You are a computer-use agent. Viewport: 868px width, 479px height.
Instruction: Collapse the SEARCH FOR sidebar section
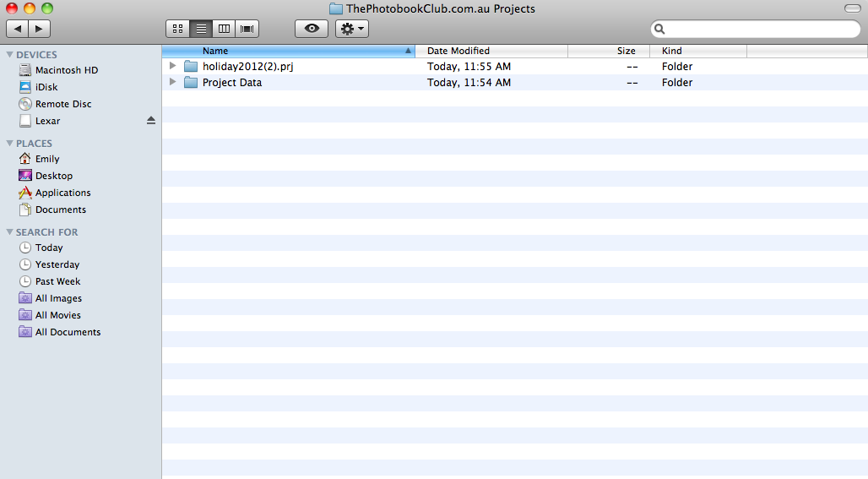coord(9,231)
